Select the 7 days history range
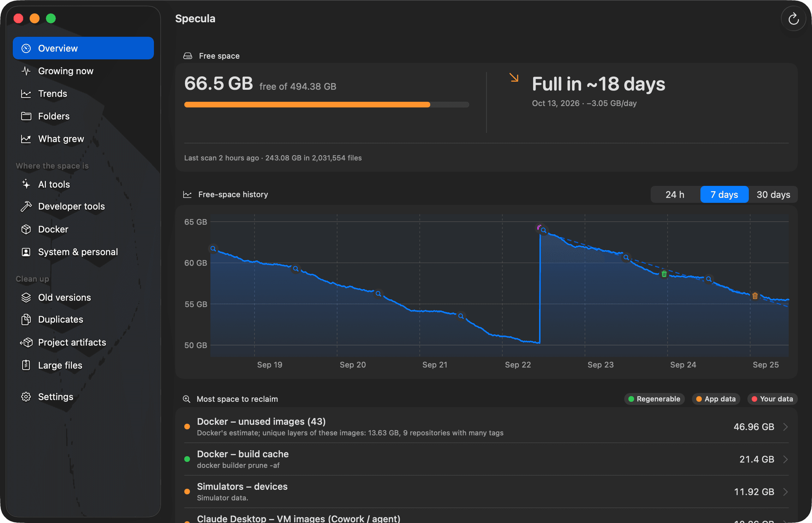This screenshot has height=523, width=812. 724,195
